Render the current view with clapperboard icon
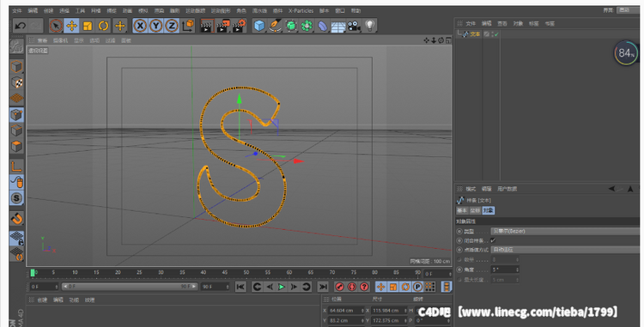This screenshot has width=644, height=327. [x=207, y=26]
